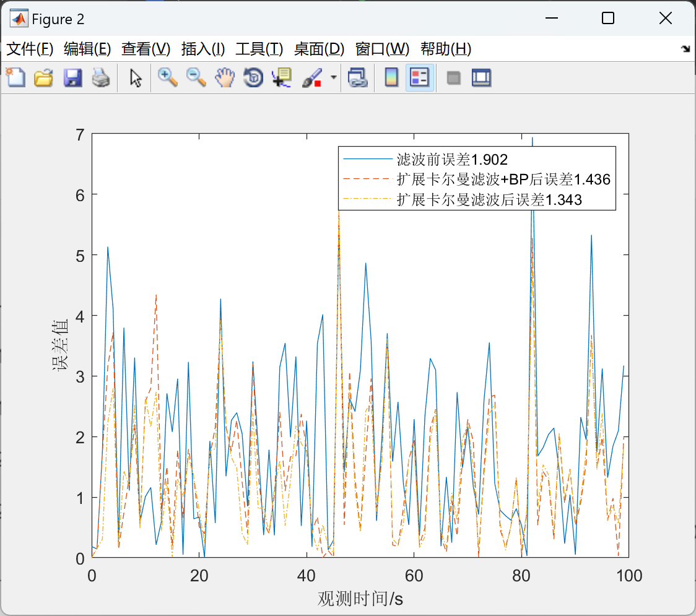Save the figure with floppy disk icon
Screen dimensions: 696x616
click(x=72, y=77)
